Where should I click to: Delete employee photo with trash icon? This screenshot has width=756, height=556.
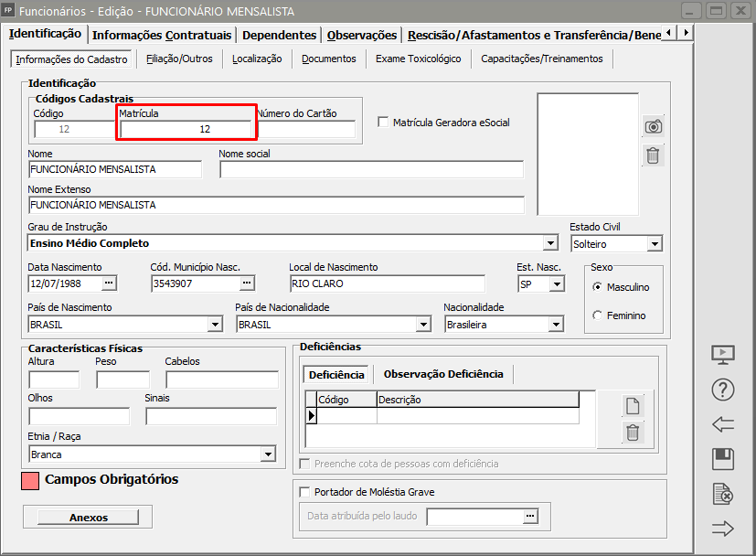tap(653, 155)
